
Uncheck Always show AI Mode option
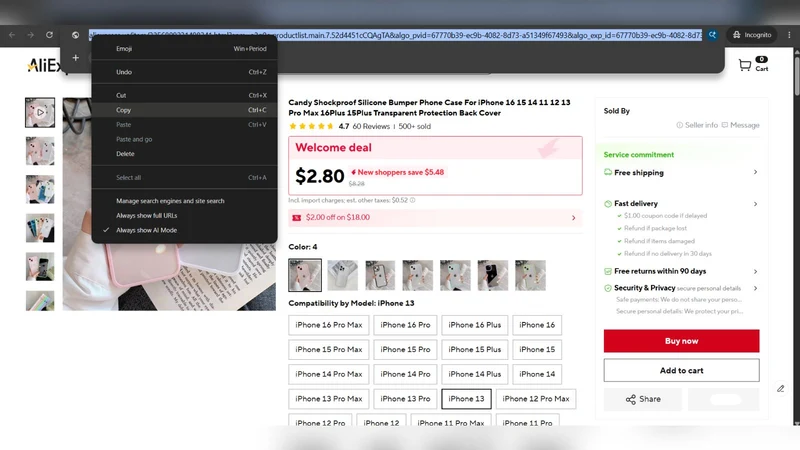pyautogui.click(x=185, y=230)
